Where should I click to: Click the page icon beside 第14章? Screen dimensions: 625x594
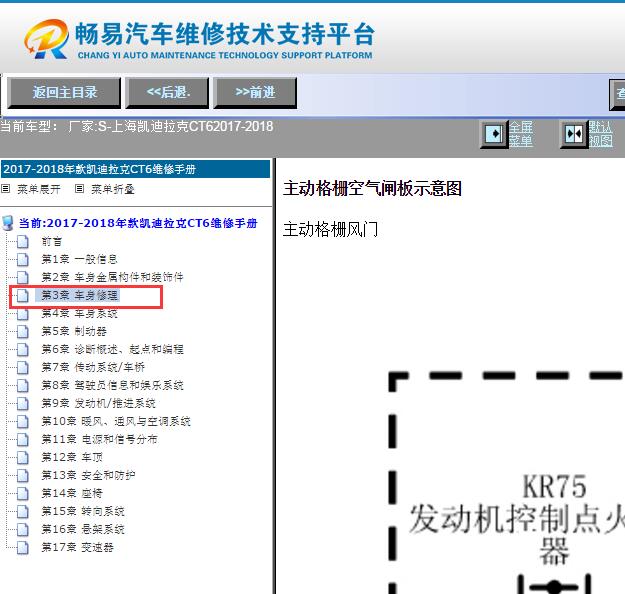(x=23, y=493)
